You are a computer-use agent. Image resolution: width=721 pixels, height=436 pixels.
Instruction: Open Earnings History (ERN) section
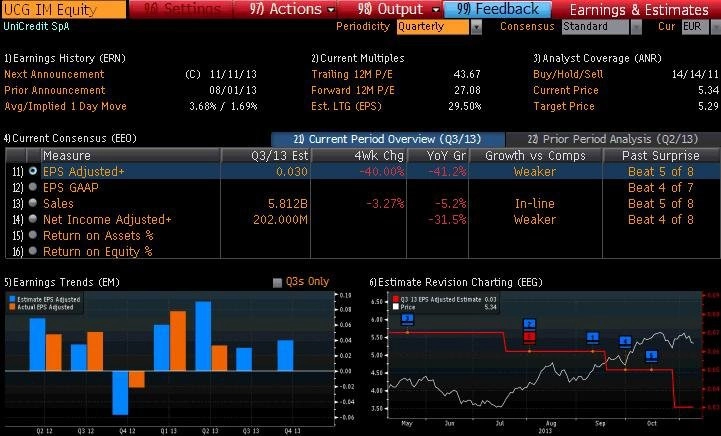point(64,58)
